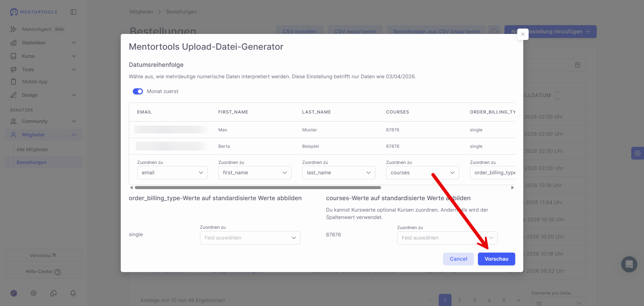Open the first_name mapping dropdown
The image size is (644, 306).
coord(255,173)
